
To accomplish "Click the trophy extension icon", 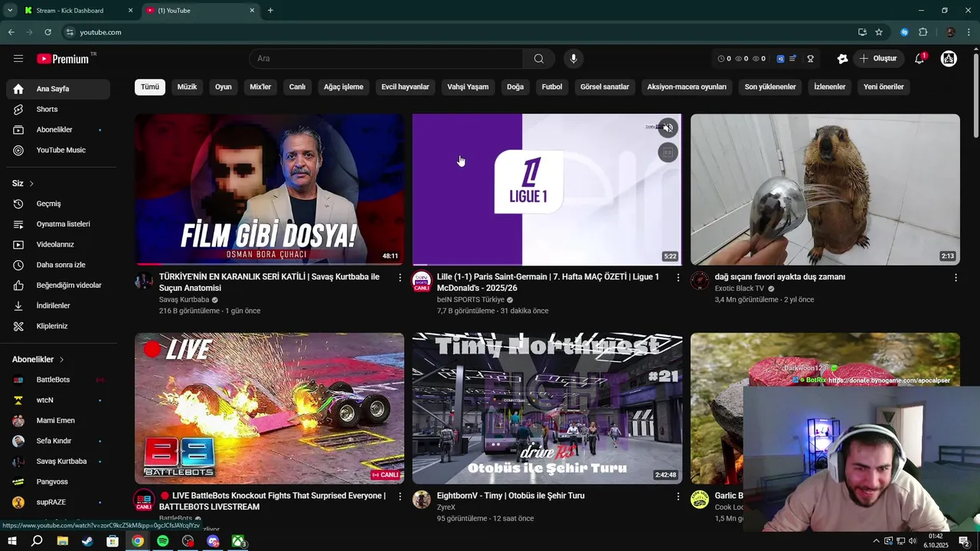I will pos(810,59).
